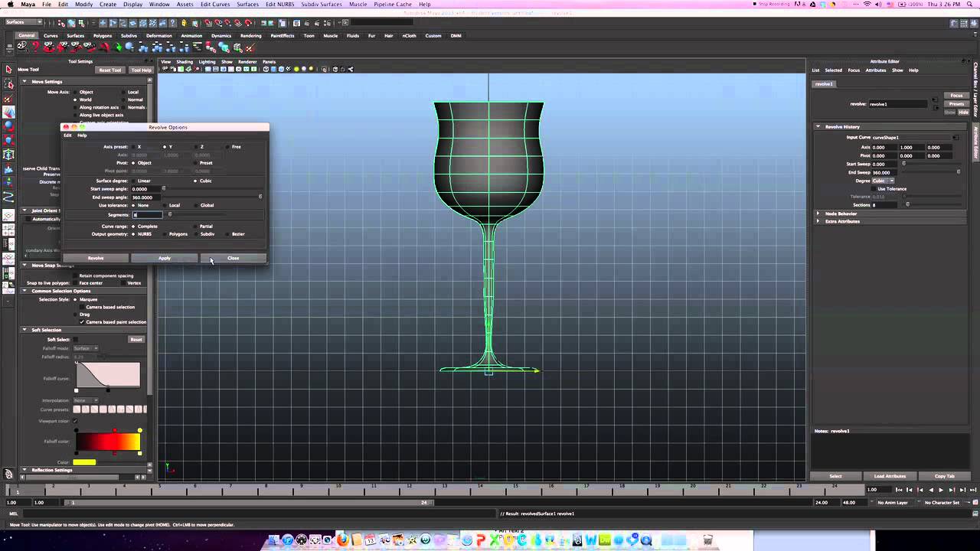980x551 pixels.
Task: Select the Move tool arrow icon in the toolbox
Action: click(8, 112)
